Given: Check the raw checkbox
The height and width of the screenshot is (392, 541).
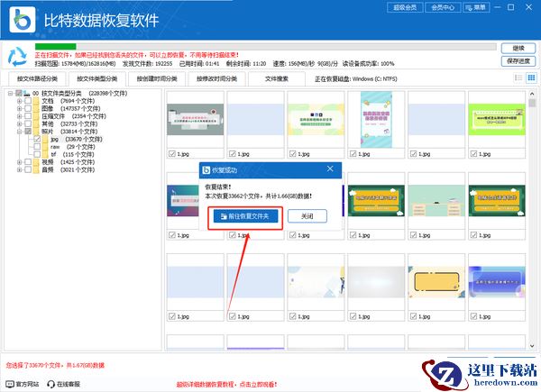Looking at the screenshot, I should pos(37,147).
